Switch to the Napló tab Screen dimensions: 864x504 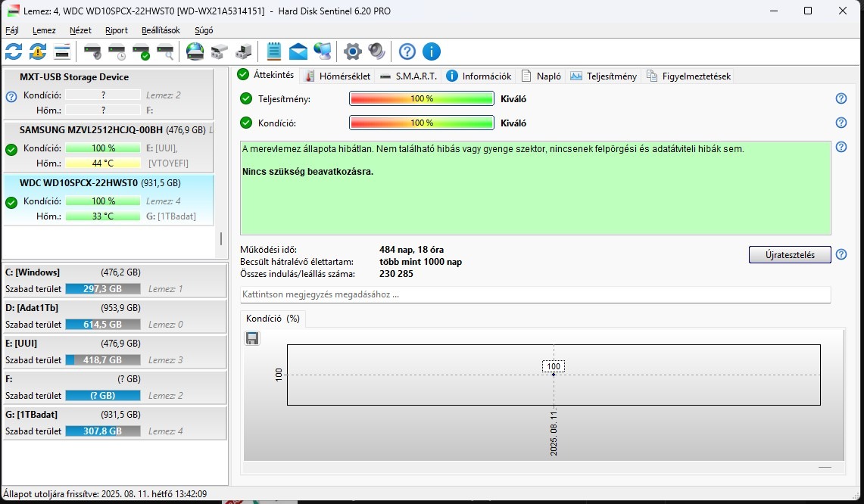541,76
